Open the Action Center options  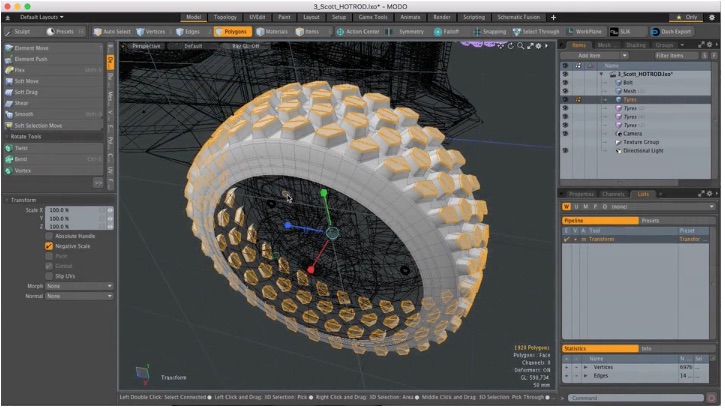click(358, 32)
